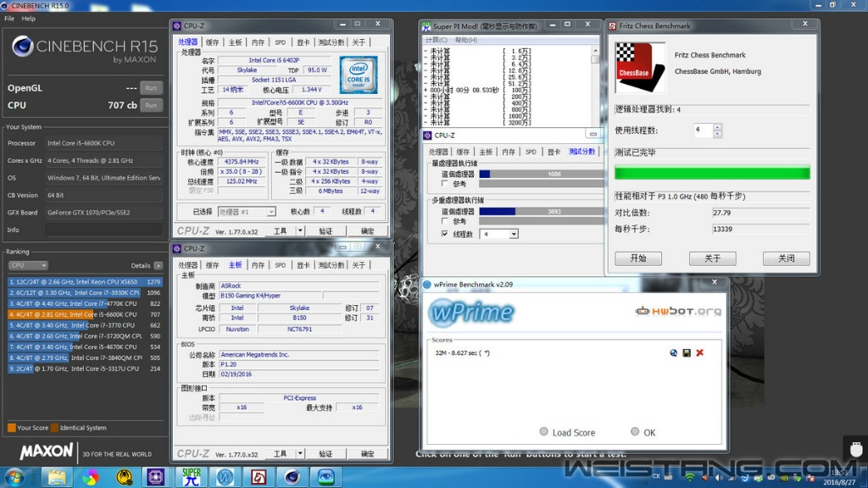
Task: Click 开始 button in Fritz Chess Benchmark
Action: click(638, 258)
